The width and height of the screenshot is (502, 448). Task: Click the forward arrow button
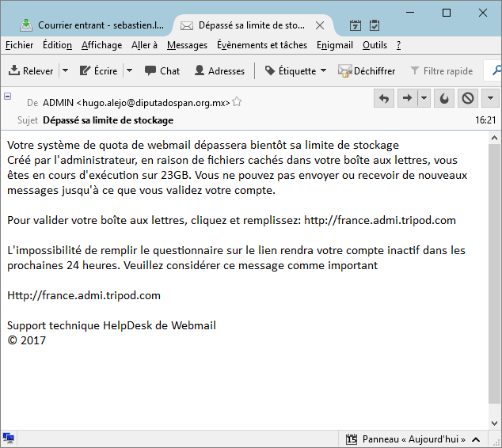tap(408, 99)
